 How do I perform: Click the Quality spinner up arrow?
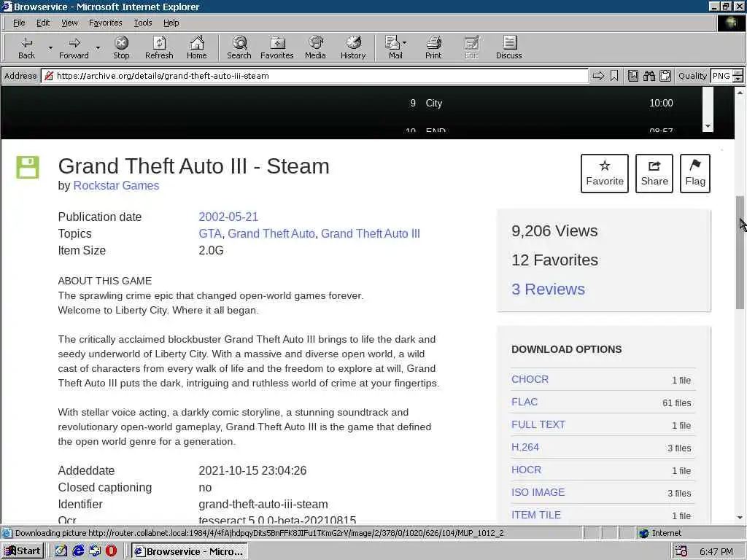[738, 72]
